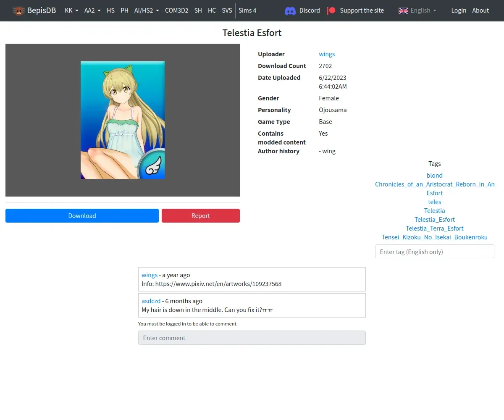Screen dimensions: 504x420
Task: Click commenter wings username link
Action: click(x=150, y=275)
